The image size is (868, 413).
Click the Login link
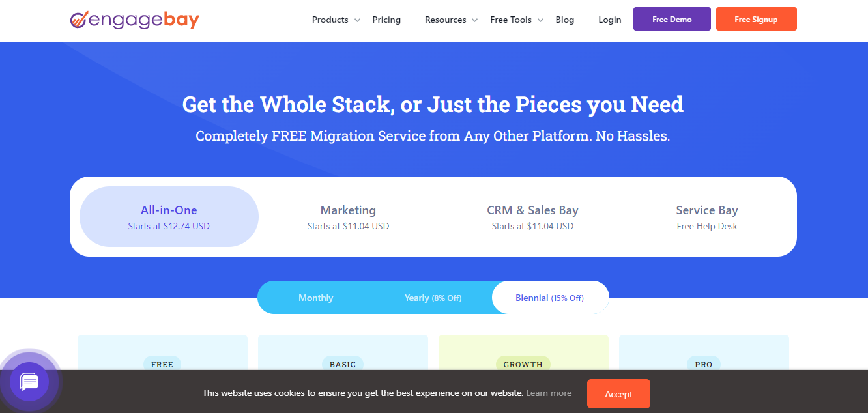[609, 20]
